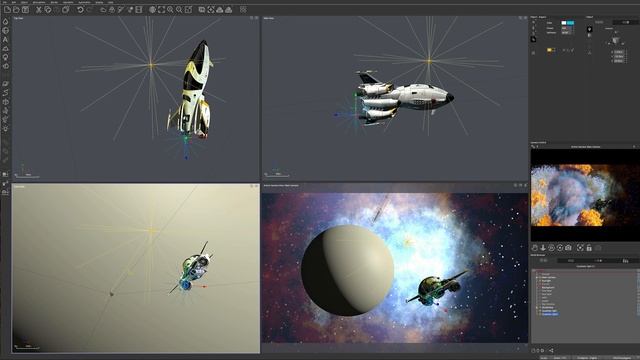Click the New scene icon in top toolbar
The height and width of the screenshot is (360, 640).
click(x=7, y=9)
